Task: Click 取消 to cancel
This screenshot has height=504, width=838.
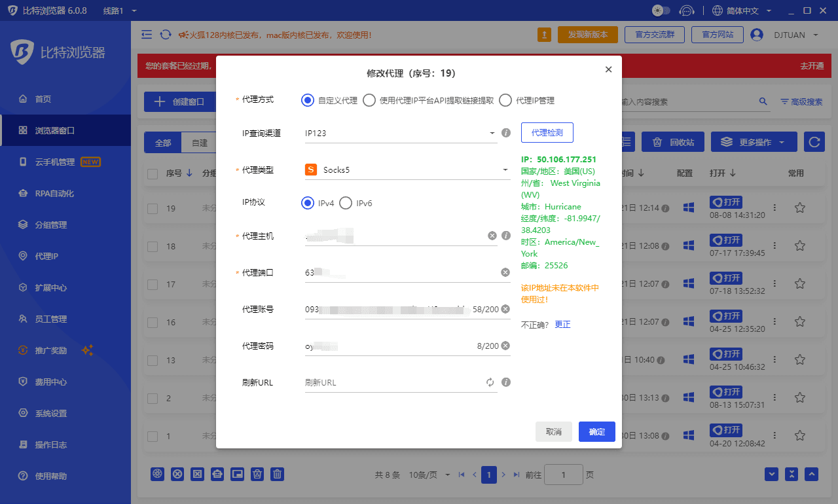Action: click(554, 432)
